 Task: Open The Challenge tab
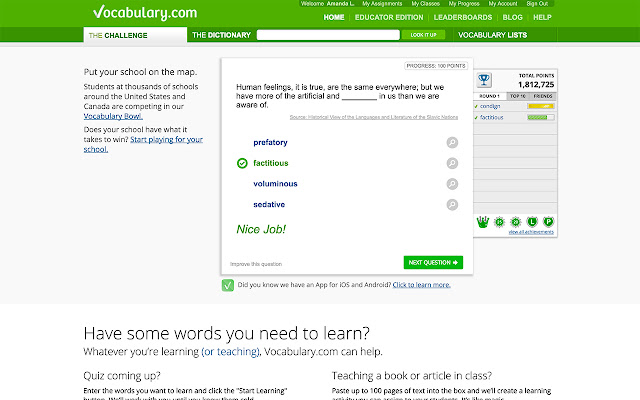(135, 35)
